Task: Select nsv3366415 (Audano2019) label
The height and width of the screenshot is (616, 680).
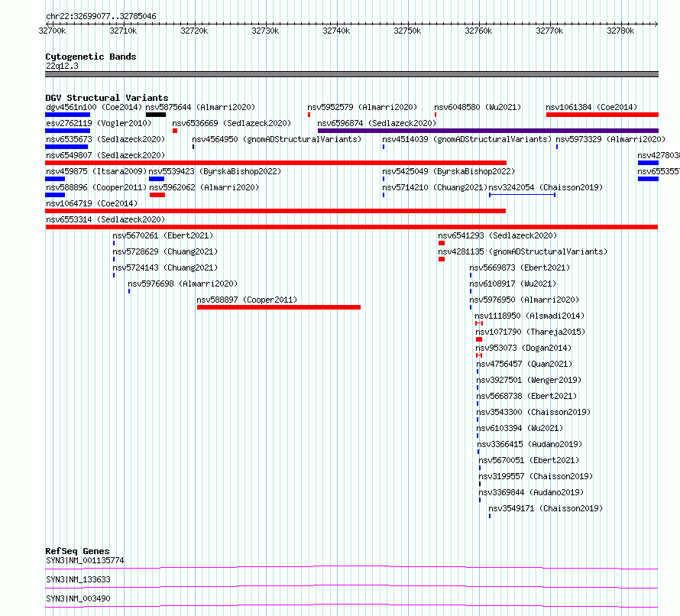Action: (x=529, y=444)
